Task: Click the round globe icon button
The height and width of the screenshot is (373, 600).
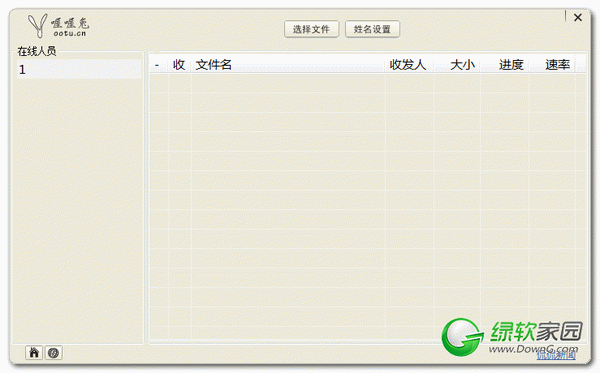Action: (x=54, y=352)
